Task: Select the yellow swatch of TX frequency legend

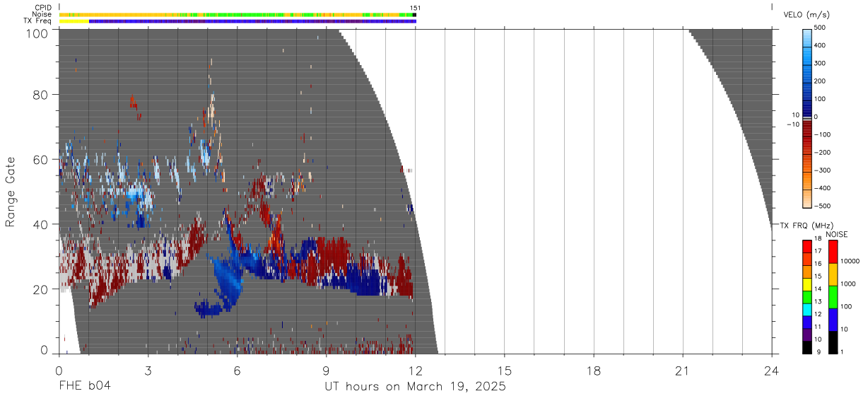Action: pyautogui.click(x=807, y=284)
